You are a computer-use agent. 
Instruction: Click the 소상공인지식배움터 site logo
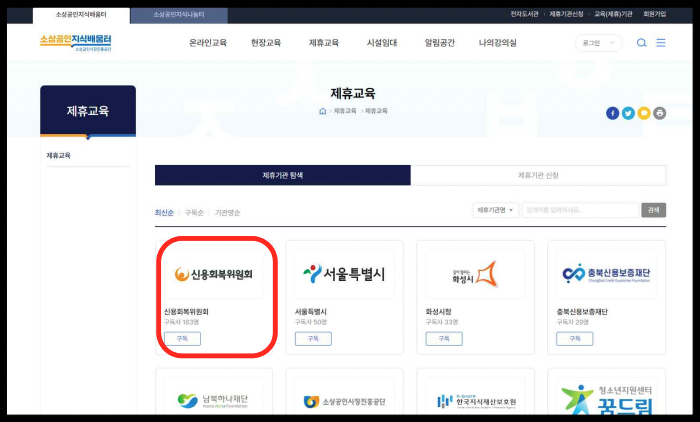[75, 42]
